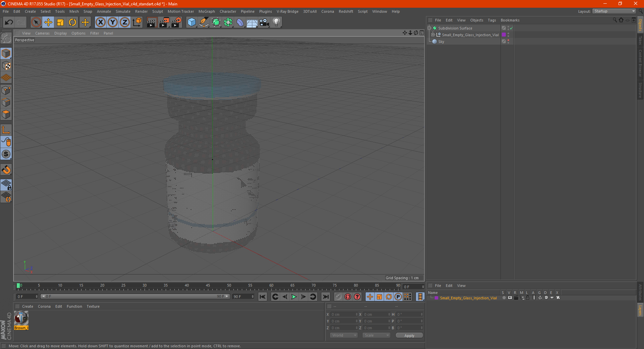Open viewport Display menu

pyautogui.click(x=60, y=33)
